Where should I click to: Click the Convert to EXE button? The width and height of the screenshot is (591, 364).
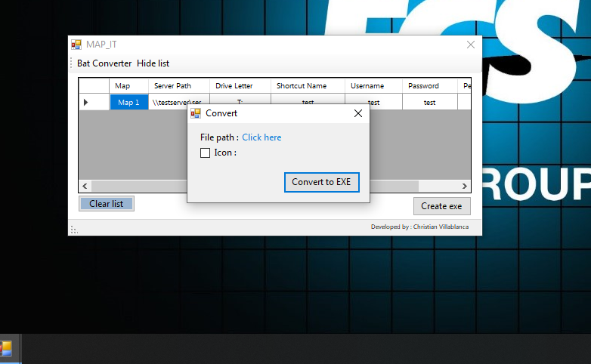[321, 182]
